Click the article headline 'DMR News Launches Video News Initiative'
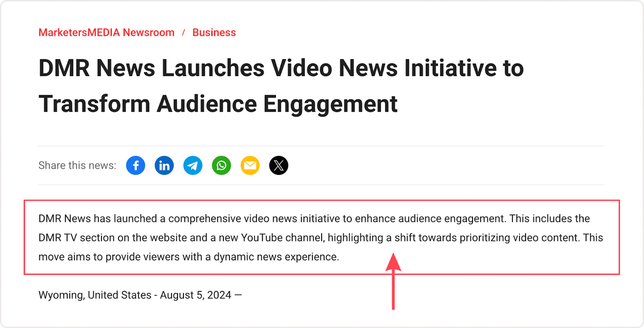Viewport: 644px width, 328px height. 281,86
